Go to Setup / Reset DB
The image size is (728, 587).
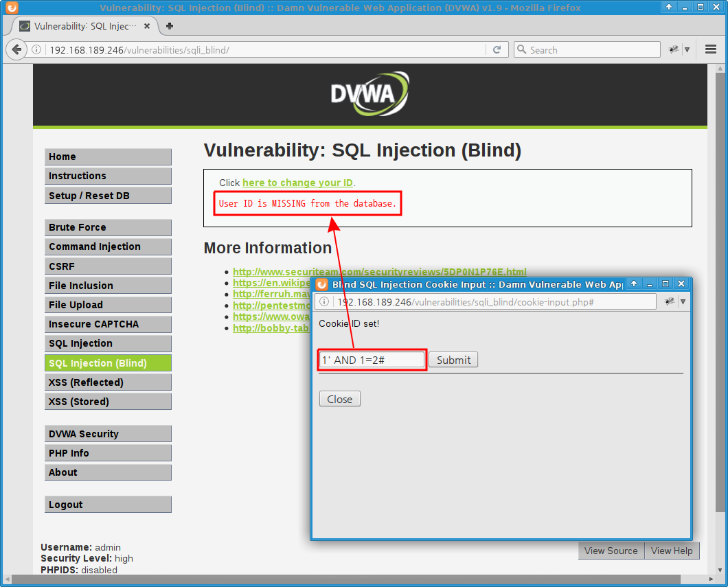click(108, 196)
